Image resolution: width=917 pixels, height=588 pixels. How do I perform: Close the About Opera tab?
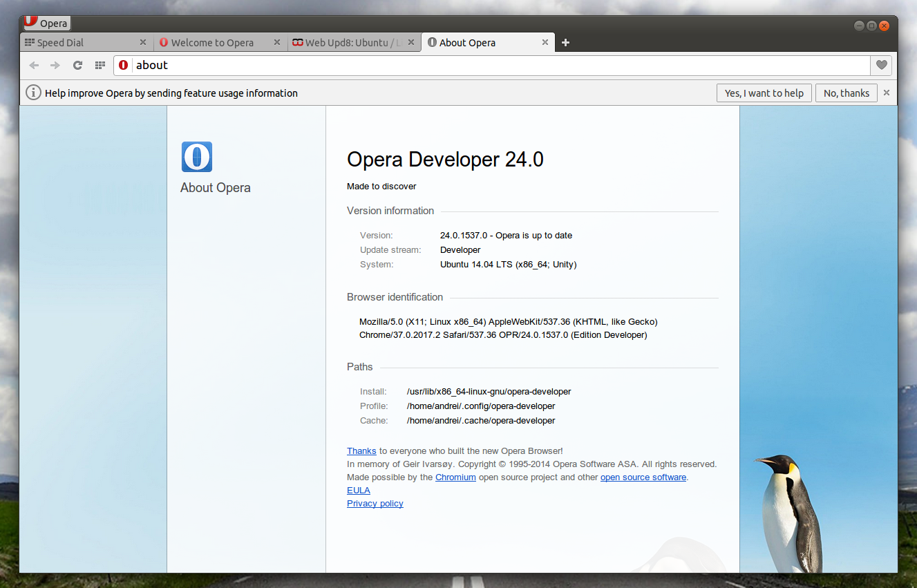pyautogui.click(x=545, y=42)
